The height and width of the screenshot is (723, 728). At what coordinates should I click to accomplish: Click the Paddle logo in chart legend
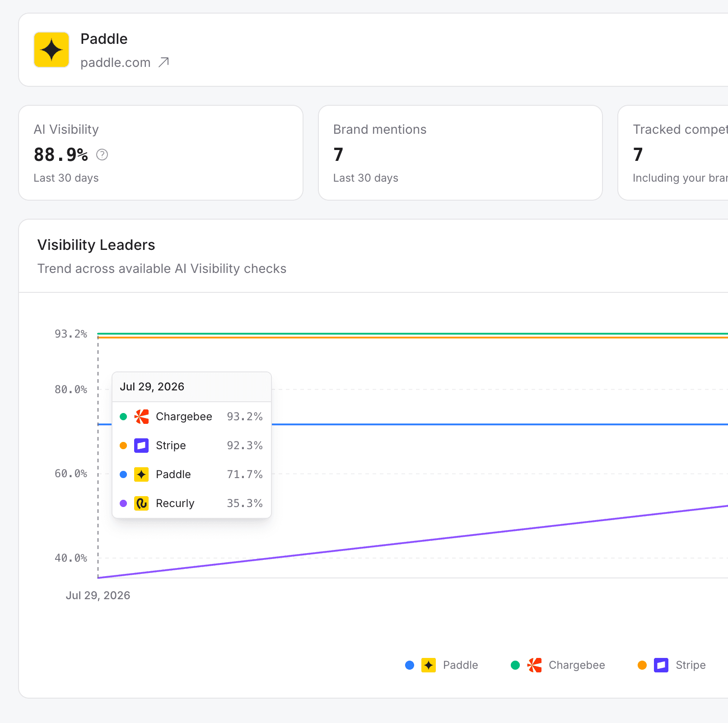429,665
